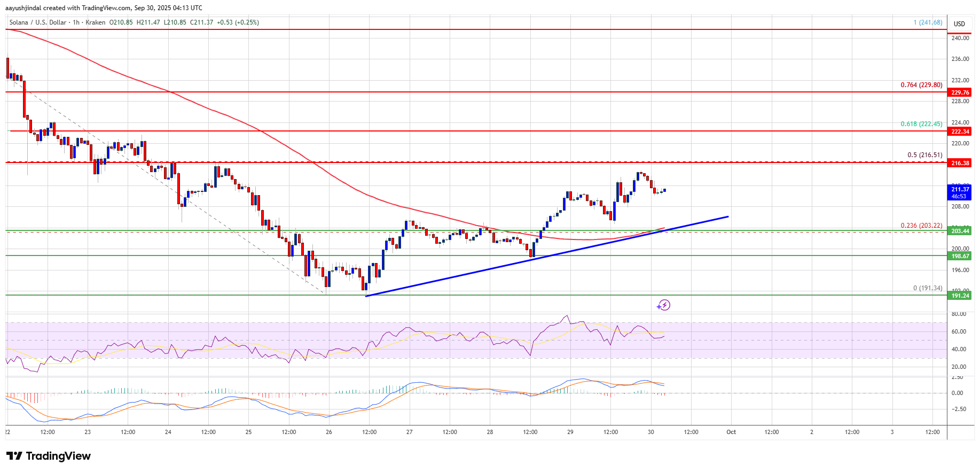Select the 80.00 RSI axis label
Image resolution: width=980 pixels, height=472 pixels.
[959, 314]
